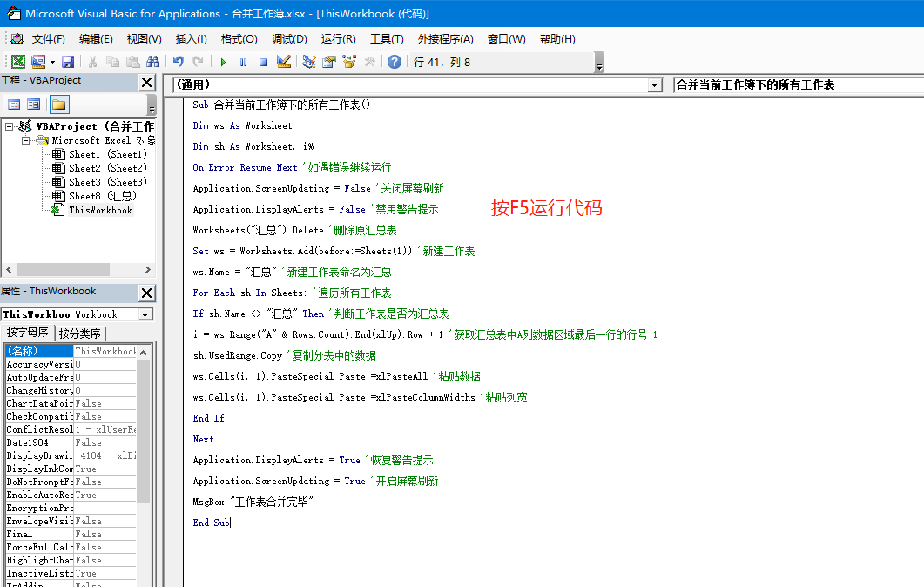Viewport: 924px width, 587px height.
Task: Open the (通用) object dropdown
Action: [x=655, y=84]
